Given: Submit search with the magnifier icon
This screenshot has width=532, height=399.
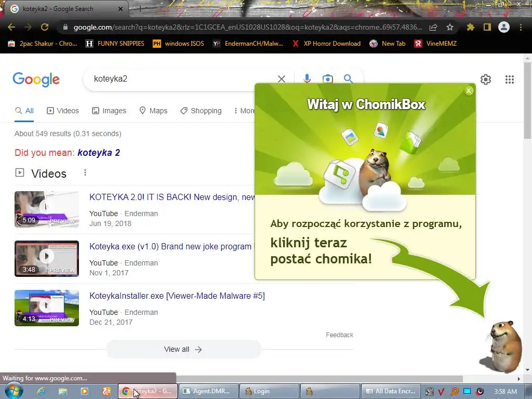Looking at the screenshot, I should [348, 79].
